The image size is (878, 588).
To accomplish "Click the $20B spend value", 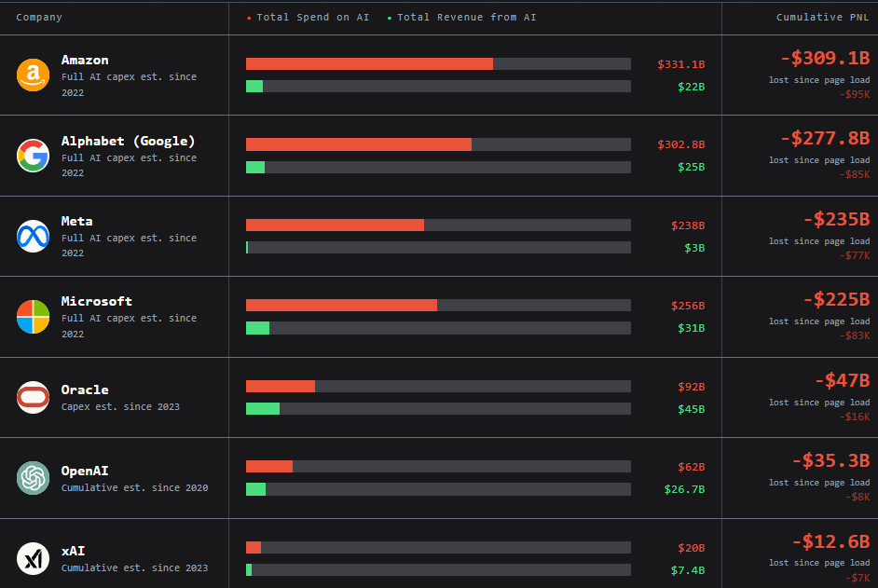I will (x=691, y=548).
